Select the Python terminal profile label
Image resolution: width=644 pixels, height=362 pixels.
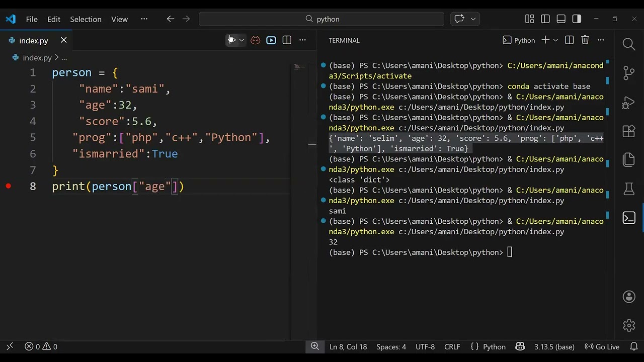[519, 40]
